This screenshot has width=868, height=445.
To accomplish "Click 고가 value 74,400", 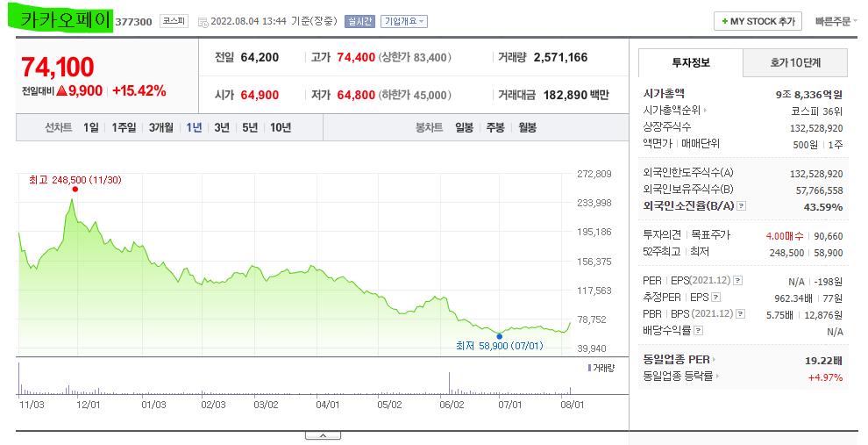I will 356,58.
